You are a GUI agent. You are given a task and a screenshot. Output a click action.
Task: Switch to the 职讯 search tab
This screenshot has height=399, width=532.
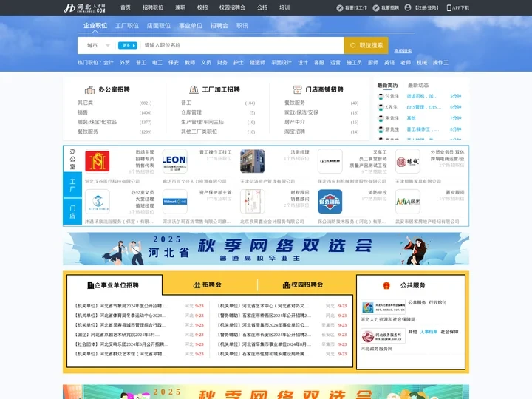[242, 26]
